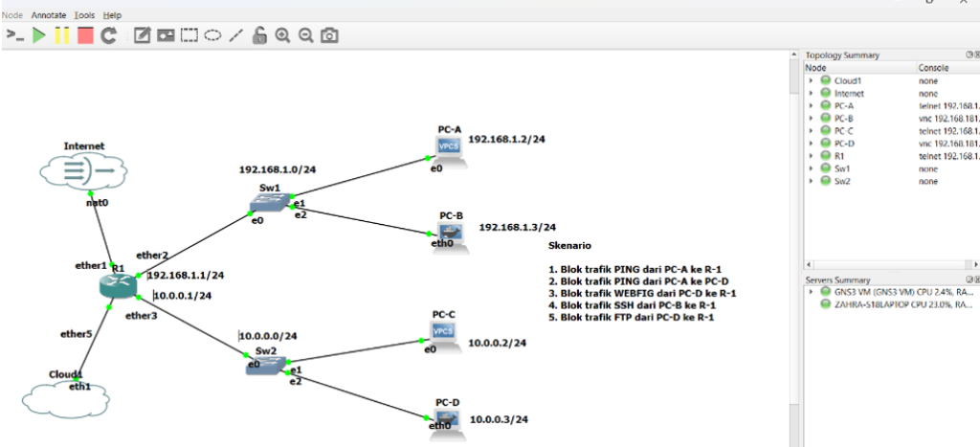Open the Tools menu

(x=84, y=15)
